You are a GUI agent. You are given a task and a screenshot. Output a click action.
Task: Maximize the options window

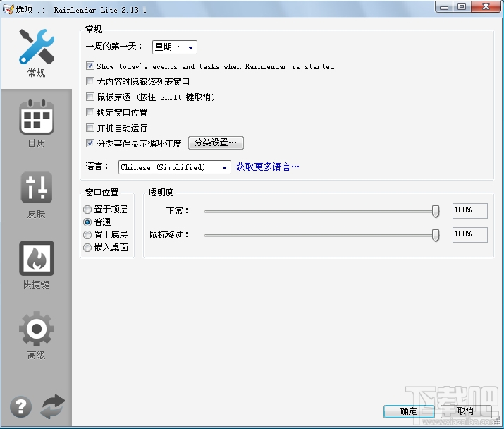point(462,7)
